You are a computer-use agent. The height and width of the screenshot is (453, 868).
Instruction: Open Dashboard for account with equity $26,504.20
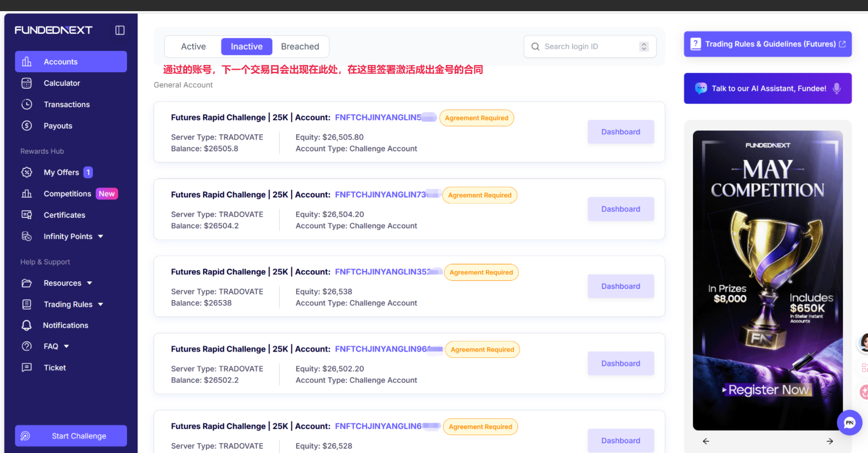pyautogui.click(x=621, y=209)
